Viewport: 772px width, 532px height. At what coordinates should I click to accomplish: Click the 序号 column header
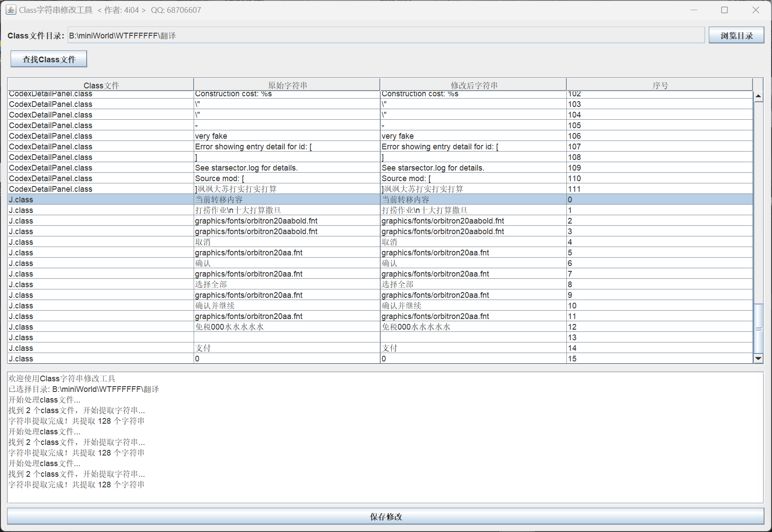coord(660,85)
